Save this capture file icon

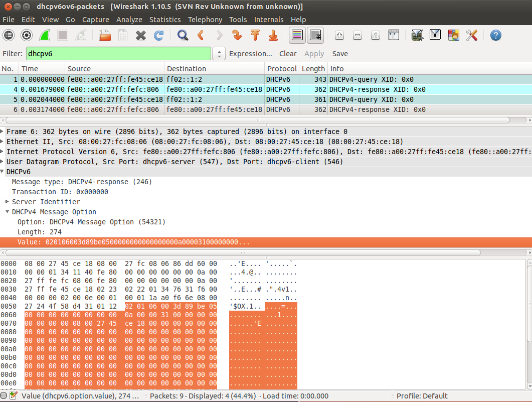tap(123, 35)
